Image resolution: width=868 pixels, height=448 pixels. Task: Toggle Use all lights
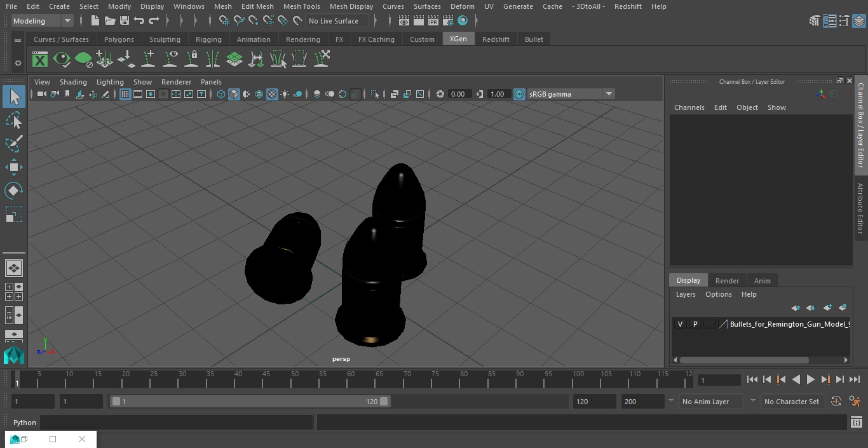pyautogui.click(x=285, y=94)
